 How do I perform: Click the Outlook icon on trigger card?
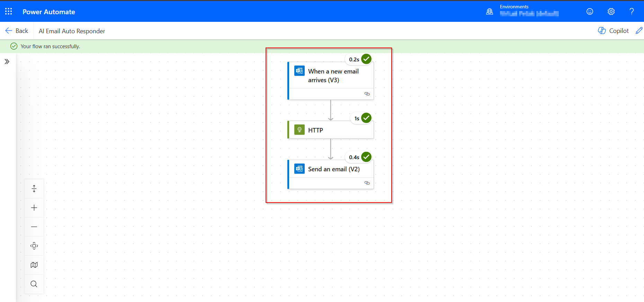pyautogui.click(x=299, y=71)
